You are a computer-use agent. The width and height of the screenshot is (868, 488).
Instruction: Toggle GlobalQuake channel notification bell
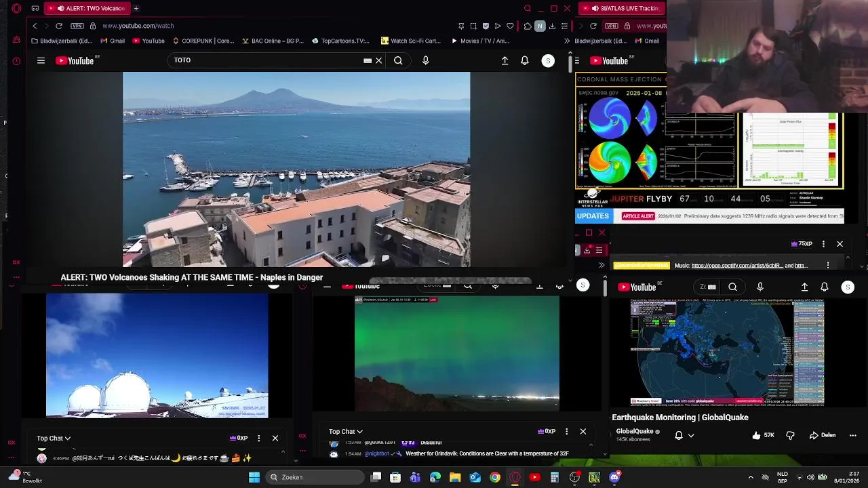click(679, 435)
